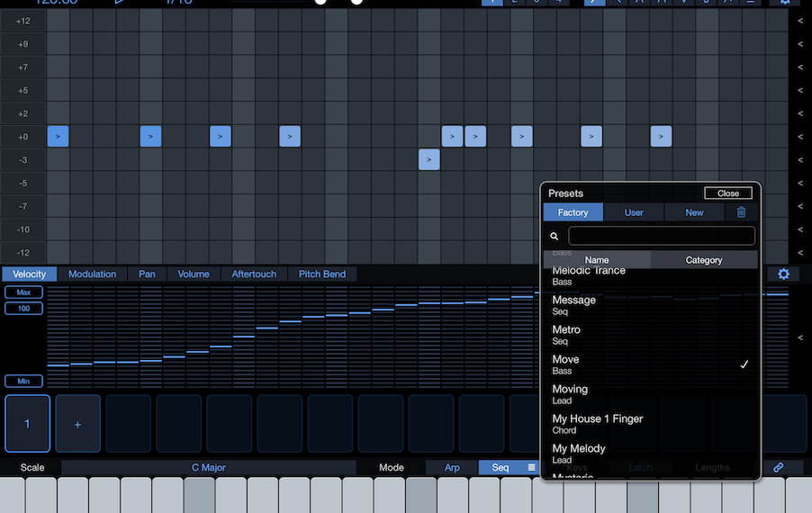Add a new pattern with plus slot
Image resolution: width=812 pixels, height=513 pixels.
(x=78, y=424)
